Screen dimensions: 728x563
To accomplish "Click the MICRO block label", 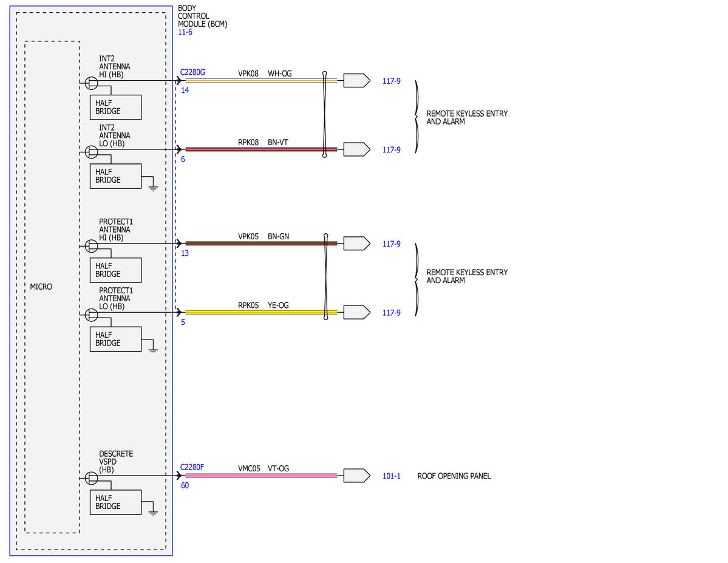I will point(41,287).
